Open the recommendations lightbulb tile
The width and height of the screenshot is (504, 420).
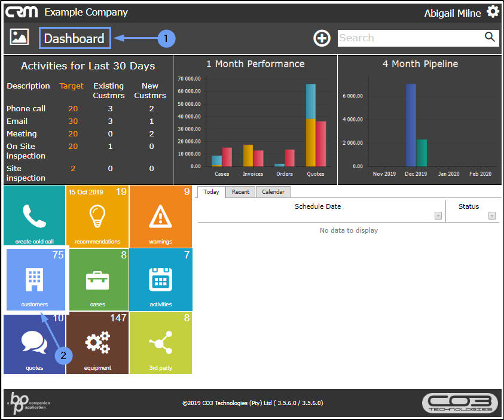coord(97,216)
